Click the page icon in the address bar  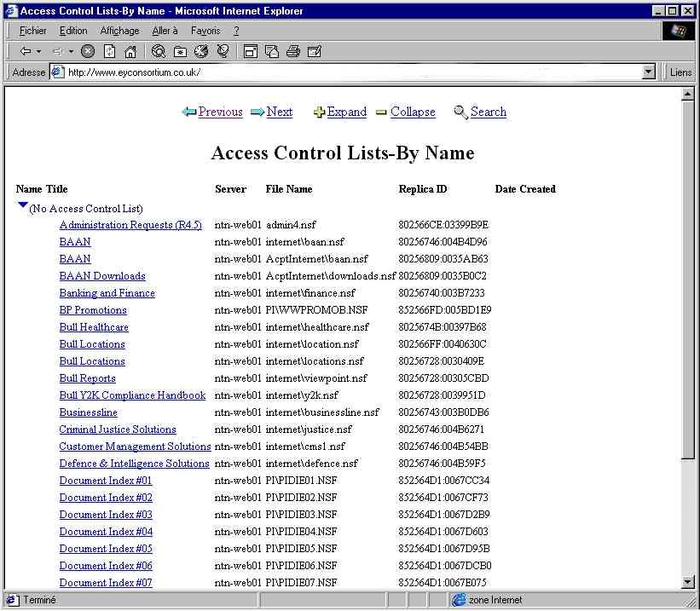point(58,72)
